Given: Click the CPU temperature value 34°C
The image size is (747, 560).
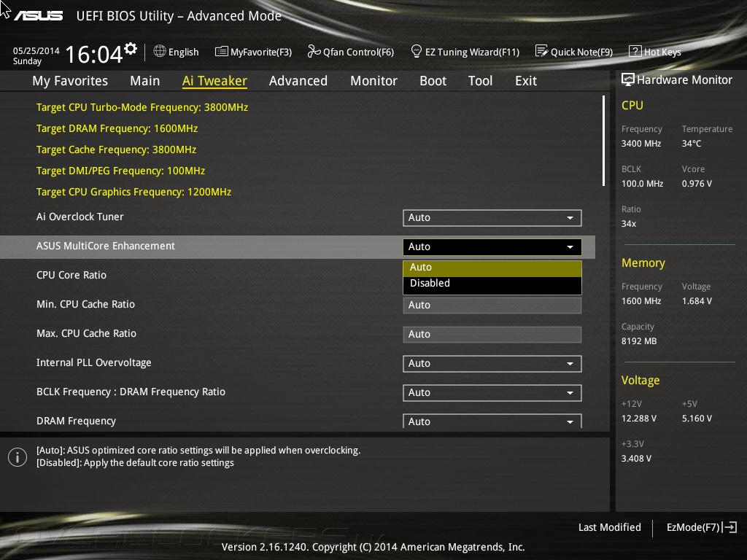Looking at the screenshot, I should coord(692,144).
